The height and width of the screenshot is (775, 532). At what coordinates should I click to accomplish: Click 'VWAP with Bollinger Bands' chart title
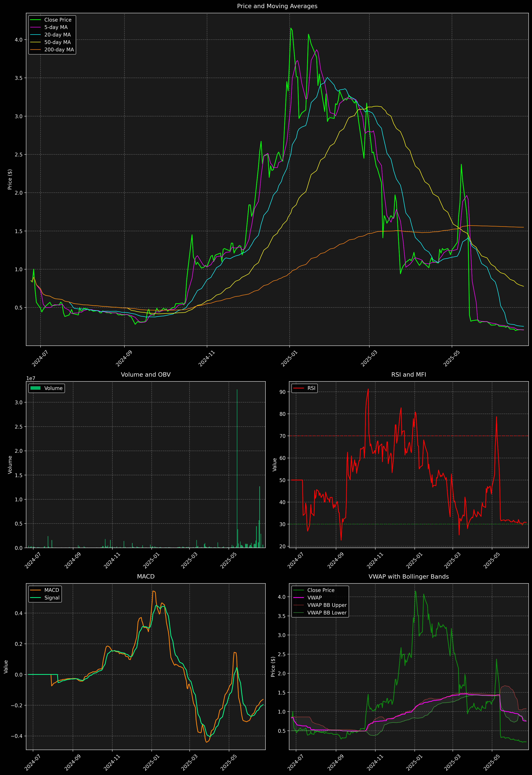coord(409,577)
